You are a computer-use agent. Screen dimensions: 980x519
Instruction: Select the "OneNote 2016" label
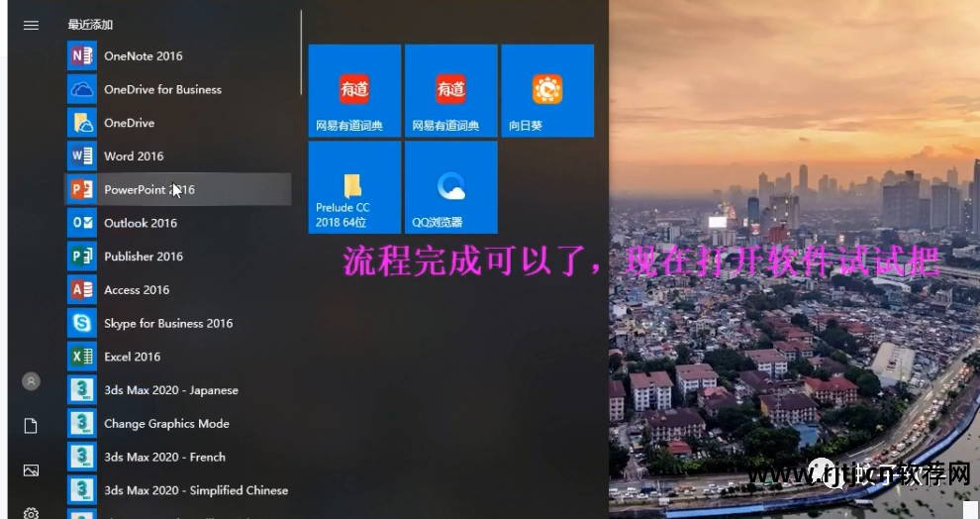(x=144, y=56)
